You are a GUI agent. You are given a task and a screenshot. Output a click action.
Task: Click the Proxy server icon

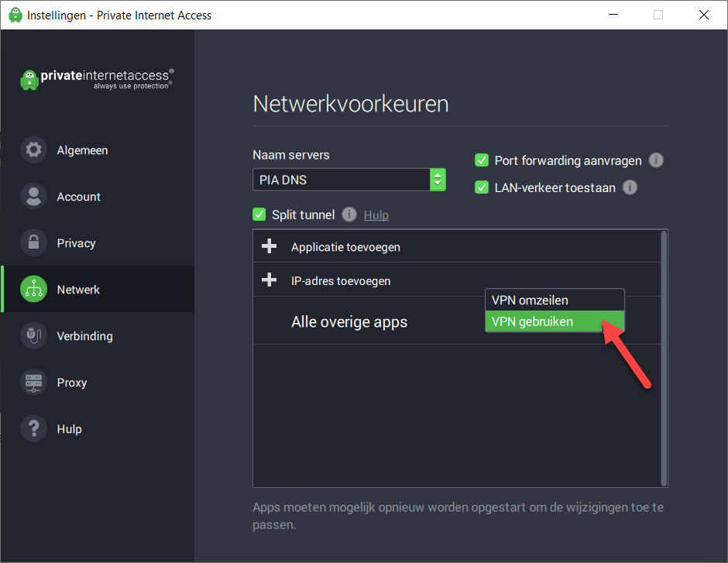click(x=33, y=382)
